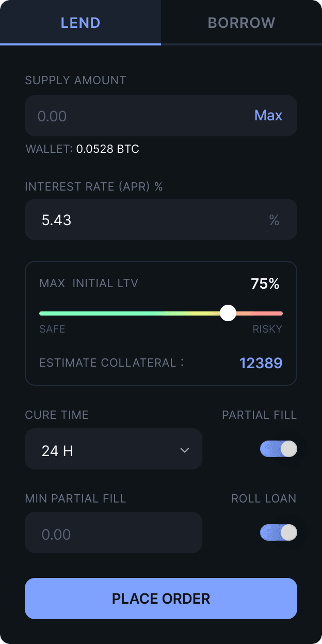Click the Max Initial LTV slider handle
The height and width of the screenshot is (644, 322).
(228, 313)
